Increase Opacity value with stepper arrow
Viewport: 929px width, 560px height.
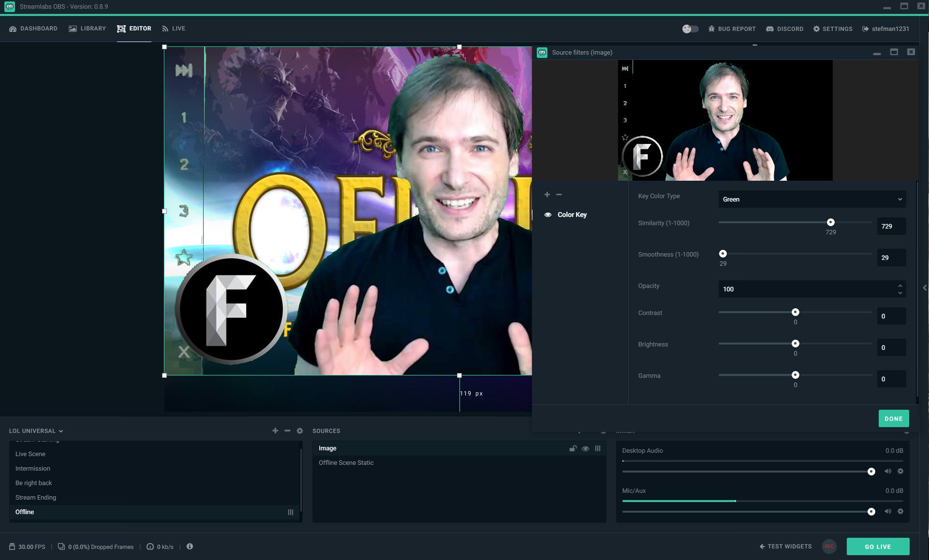[900, 286]
